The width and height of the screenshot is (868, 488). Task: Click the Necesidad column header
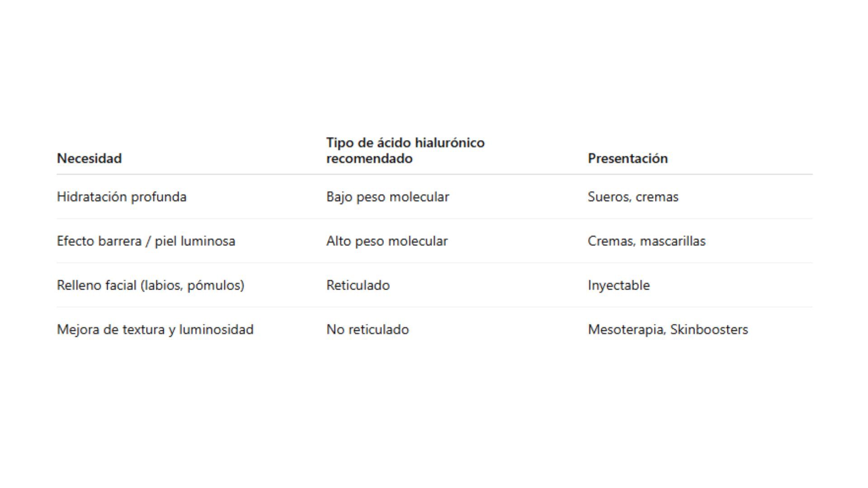(x=89, y=158)
